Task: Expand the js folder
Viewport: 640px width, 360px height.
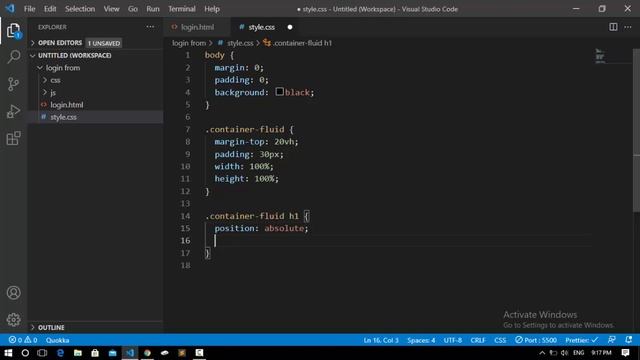Action: pyautogui.click(x=96, y=93)
